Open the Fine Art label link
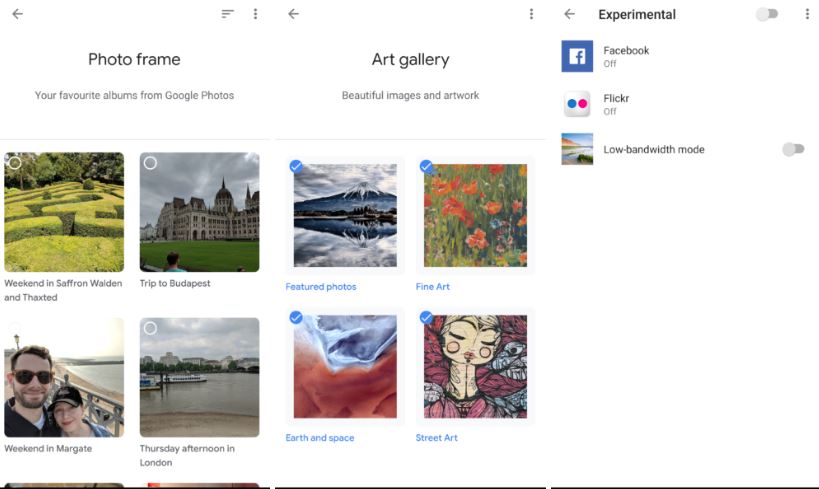This screenshot has height=489, width=819. click(x=433, y=287)
